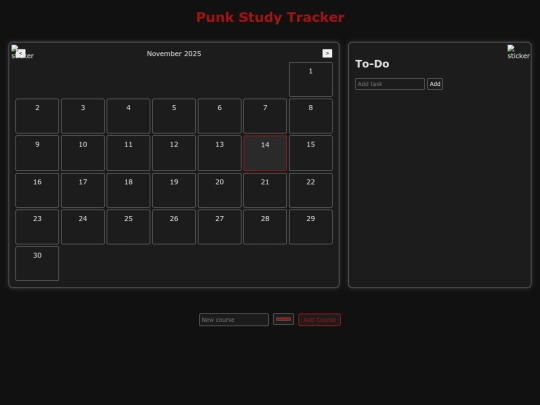Open the red course color picker
This screenshot has height=405, width=540.
coord(283,319)
